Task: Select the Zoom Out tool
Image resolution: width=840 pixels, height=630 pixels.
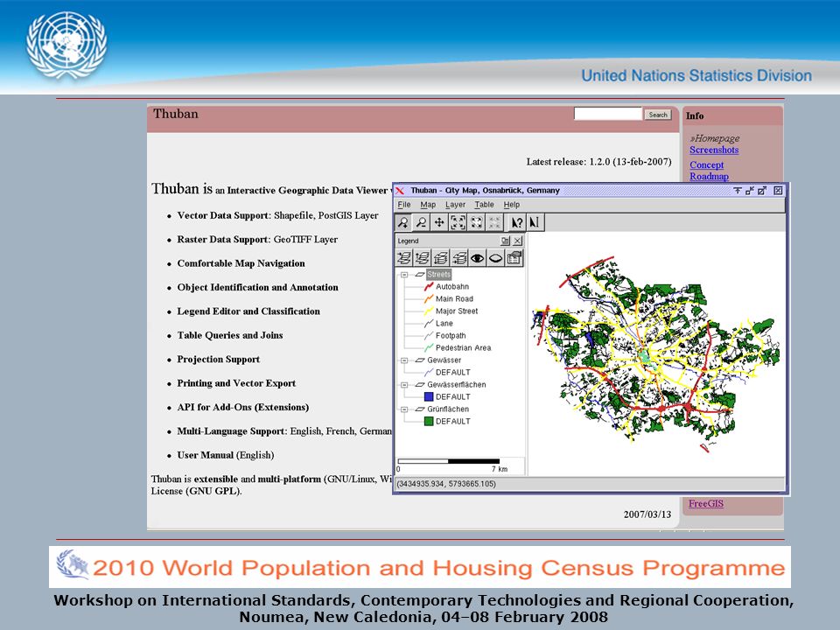Action: 421,222
